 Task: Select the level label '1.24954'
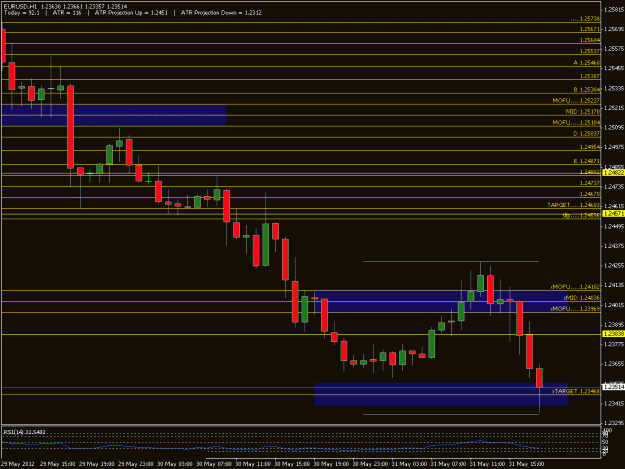tap(590, 147)
